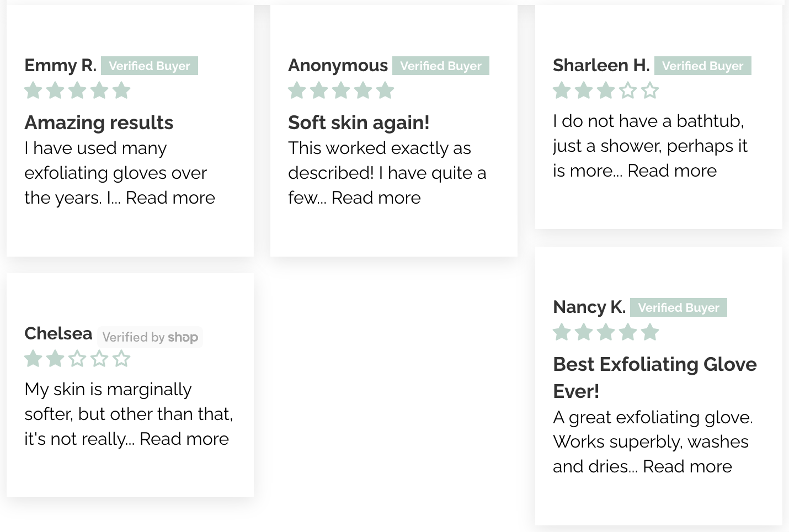789x532 pixels.
Task: Click the last empty star in Chelsea's rating
Action: 121,359
